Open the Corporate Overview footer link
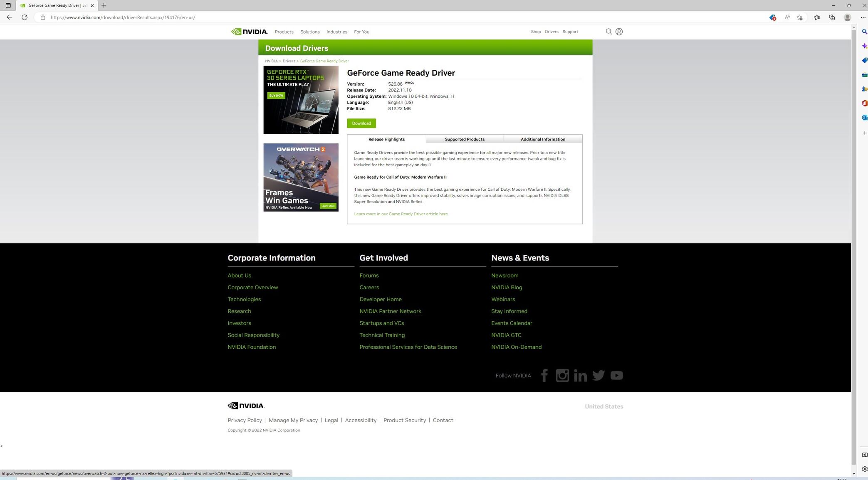868x480 pixels. (x=252, y=288)
